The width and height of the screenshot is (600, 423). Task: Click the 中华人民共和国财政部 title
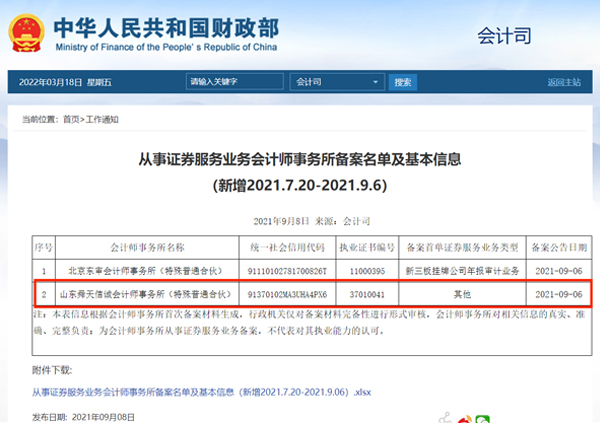click(x=166, y=28)
